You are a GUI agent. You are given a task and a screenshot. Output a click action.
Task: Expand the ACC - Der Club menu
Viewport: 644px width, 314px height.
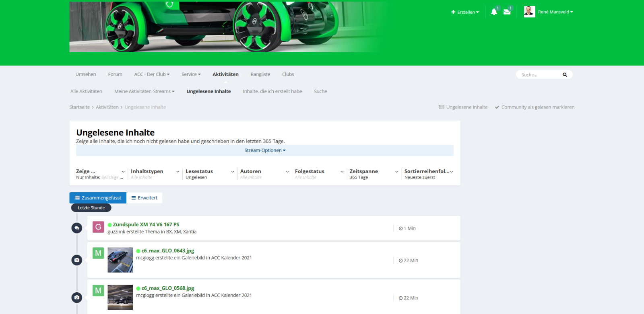pyautogui.click(x=152, y=74)
